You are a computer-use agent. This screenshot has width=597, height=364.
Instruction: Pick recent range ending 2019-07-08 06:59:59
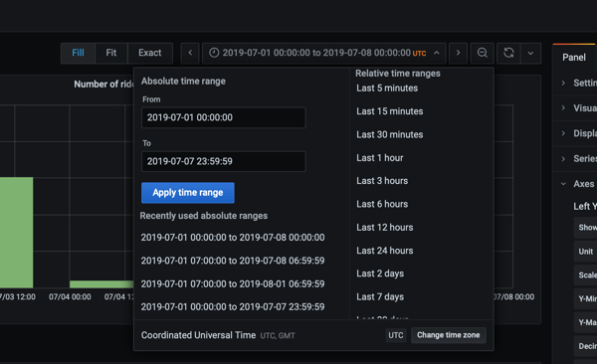coord(233,261)
